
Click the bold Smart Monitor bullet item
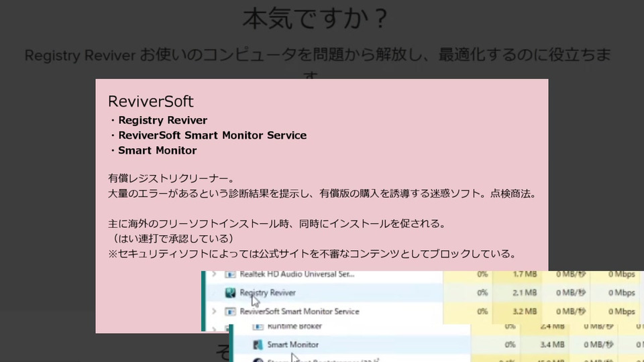click(157, 151)
